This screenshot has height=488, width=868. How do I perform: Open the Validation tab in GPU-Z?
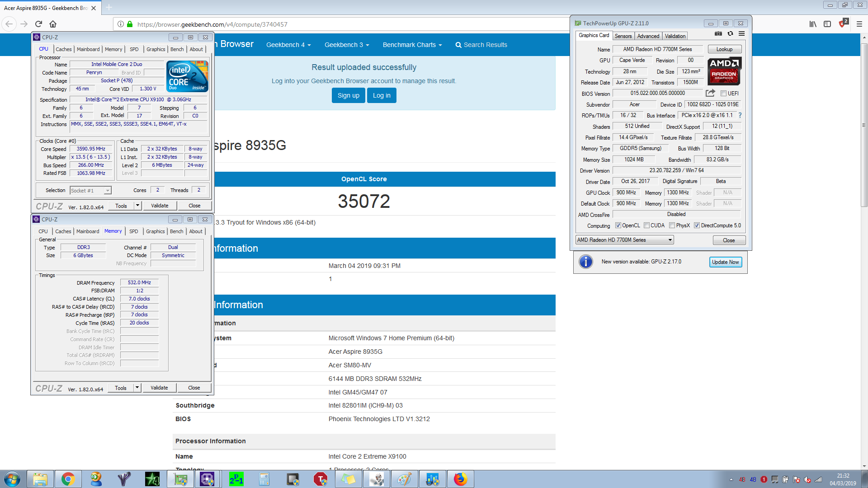(675, 36)
